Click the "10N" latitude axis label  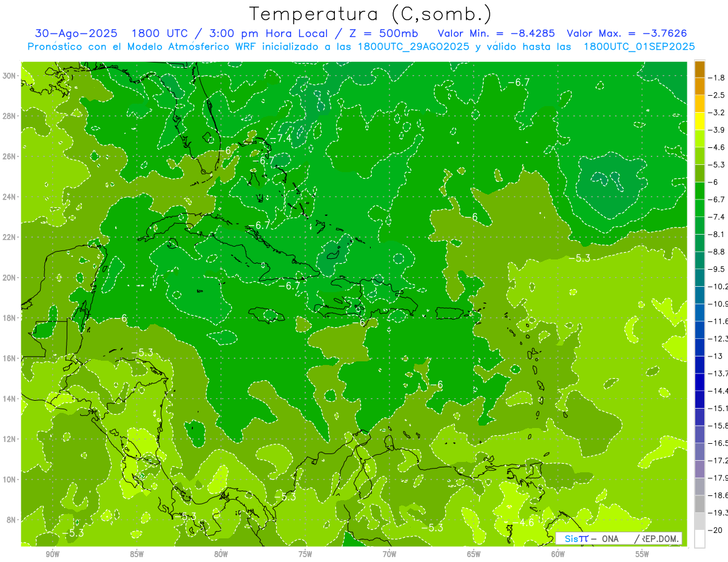[10, 480]
